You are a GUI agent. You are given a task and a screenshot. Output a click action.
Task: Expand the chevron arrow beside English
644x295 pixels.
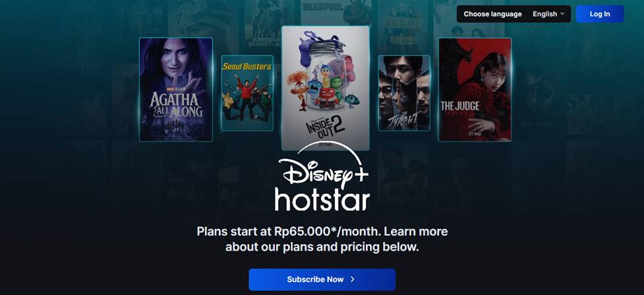tap(562, 14)
